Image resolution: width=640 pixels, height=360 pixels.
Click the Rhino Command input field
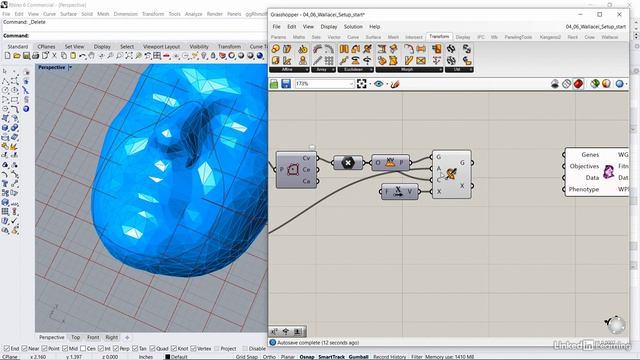[x=147, y=36]
